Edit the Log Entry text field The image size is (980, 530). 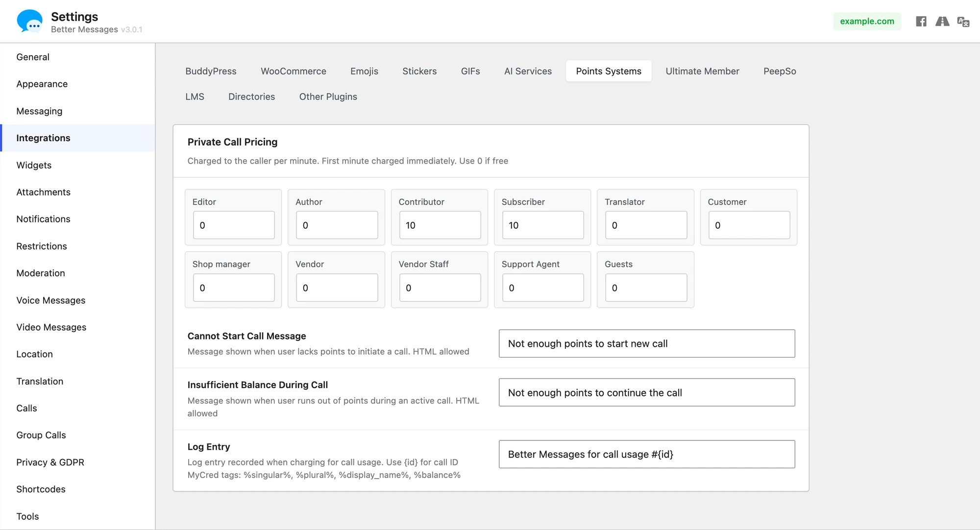647,454
